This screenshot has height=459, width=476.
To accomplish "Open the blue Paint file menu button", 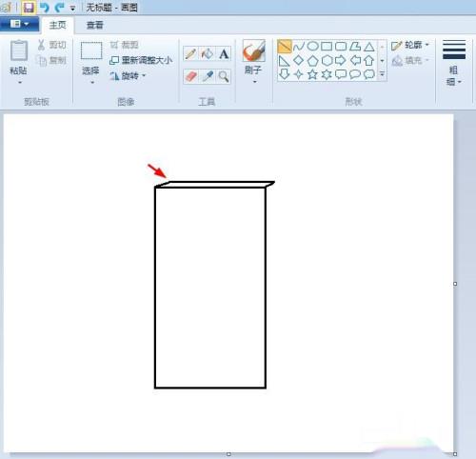I will [19, 24].
